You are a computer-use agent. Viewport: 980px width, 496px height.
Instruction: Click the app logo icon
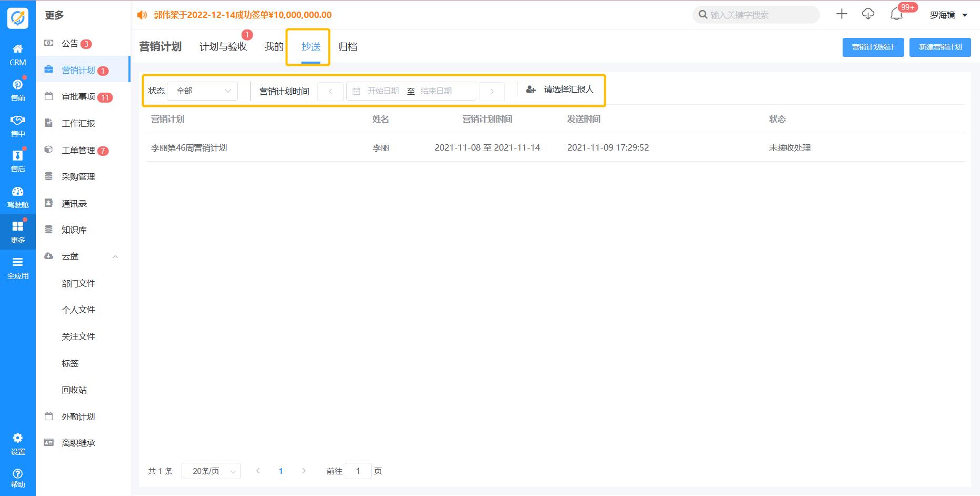(18, 18)
